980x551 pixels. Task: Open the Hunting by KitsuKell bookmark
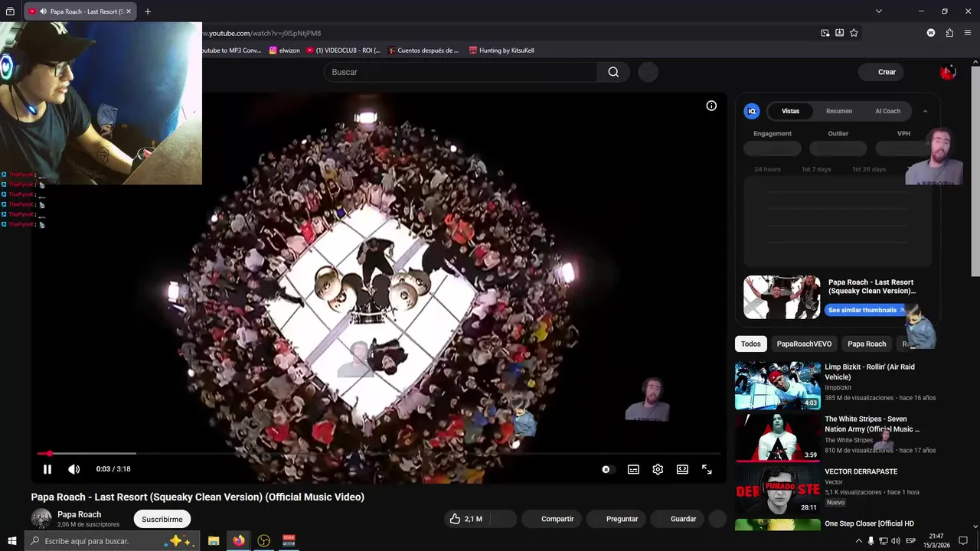click(501, 51)
